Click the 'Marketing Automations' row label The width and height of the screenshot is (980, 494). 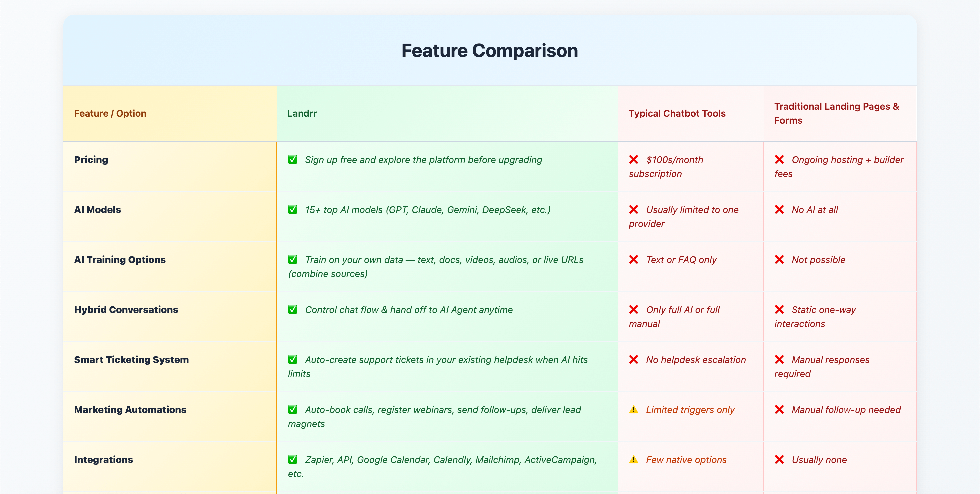(x=130, y=410)
